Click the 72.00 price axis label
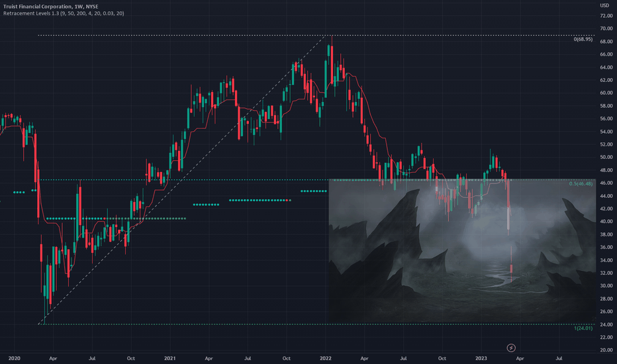Image resolution: width=617 pixels, height=364 pixels. (x=606, y=16)
